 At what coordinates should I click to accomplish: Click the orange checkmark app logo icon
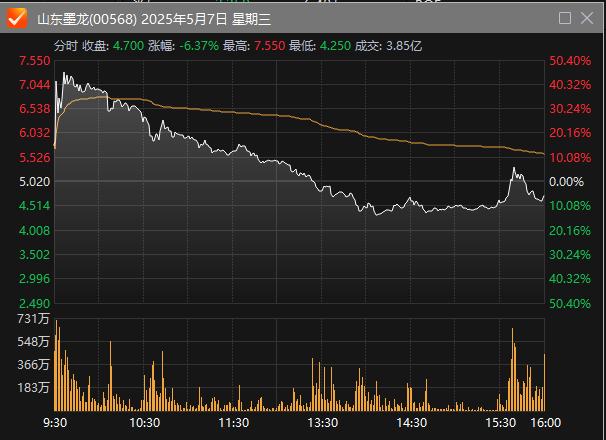[x=17, y=18]
